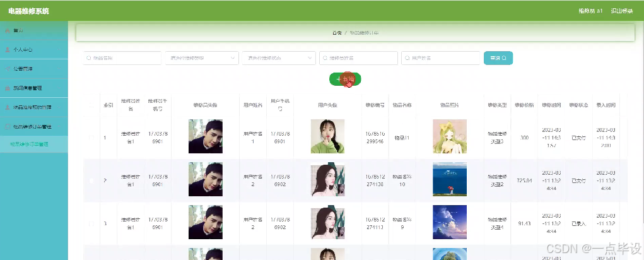Click price value 91.43 in row 3
This screenshot has width=644, height=260.
pos(524,224)
